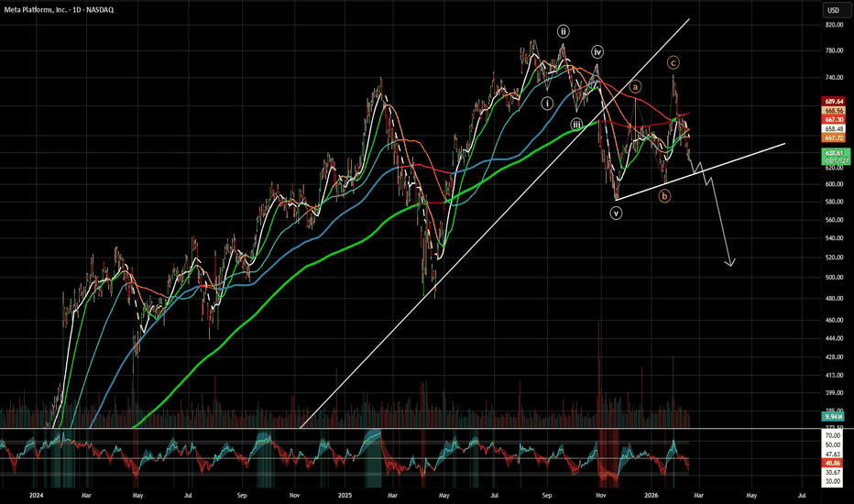This screenshot has height=504, width=854.
Task: Select the orange circled wave label a
Action: click(x=635, y=87)
